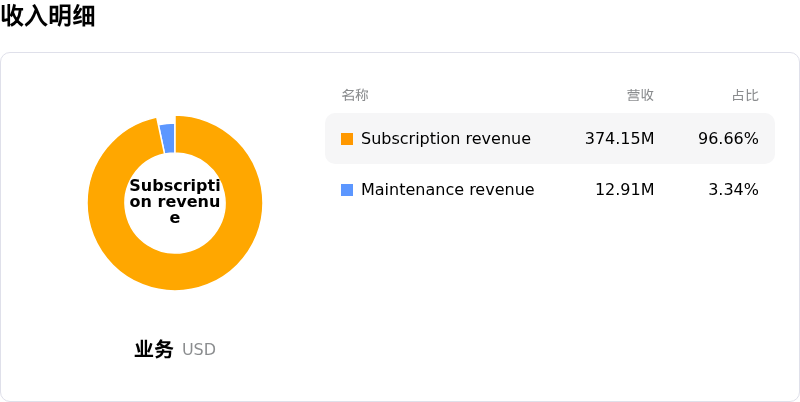The image size is (800, 402).
Task: Click the 374.15M revenue value
Action: coord(619,139)
